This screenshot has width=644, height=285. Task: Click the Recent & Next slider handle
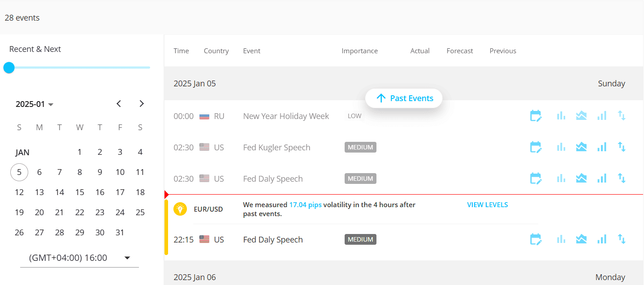pyautogui.click(x=9, y=68)
